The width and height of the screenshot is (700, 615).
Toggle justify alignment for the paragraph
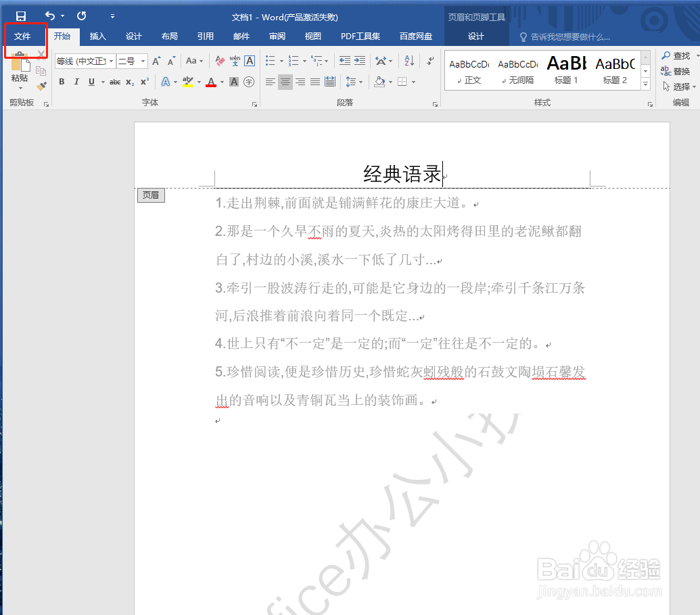[314, 82]
